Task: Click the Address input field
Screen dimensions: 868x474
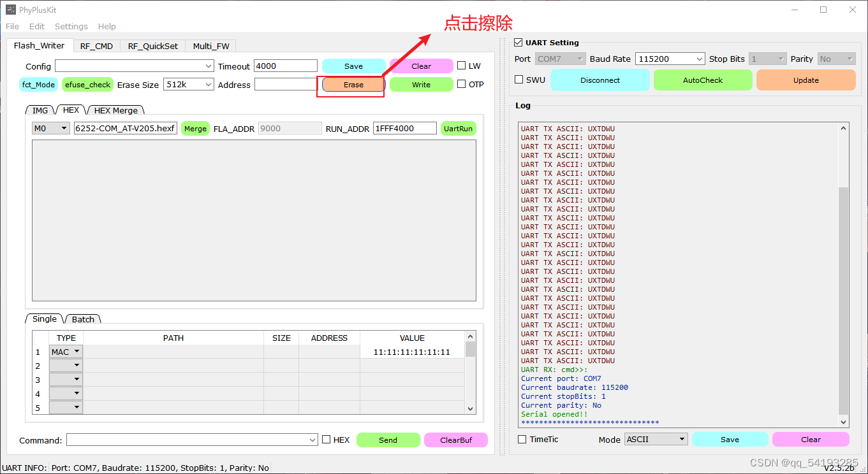Action: tap(285, 84)
